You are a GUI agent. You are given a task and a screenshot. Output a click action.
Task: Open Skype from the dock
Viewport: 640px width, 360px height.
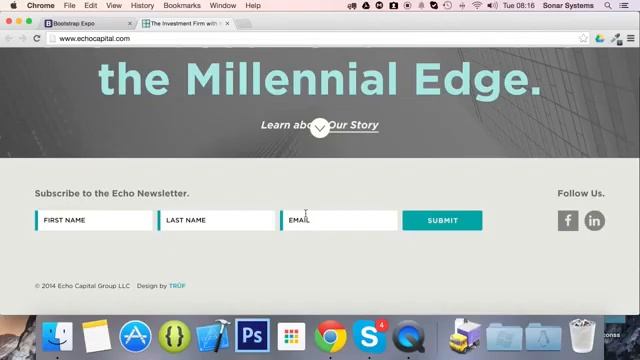[x=369, y=336]
